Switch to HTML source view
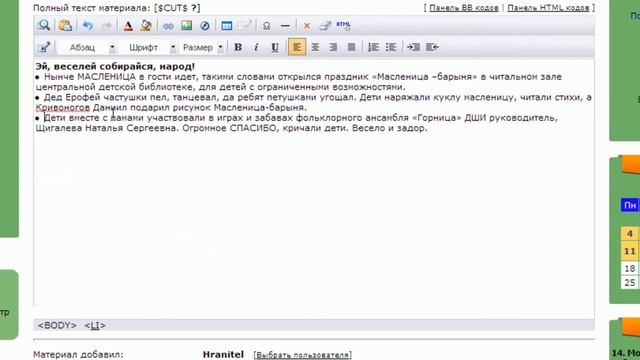Screen dimensions: 640x360 click(x=343, y=25)
